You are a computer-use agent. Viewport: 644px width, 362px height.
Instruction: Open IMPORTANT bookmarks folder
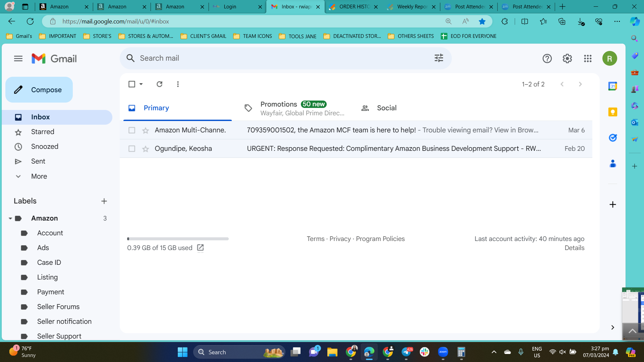point(58,36)
